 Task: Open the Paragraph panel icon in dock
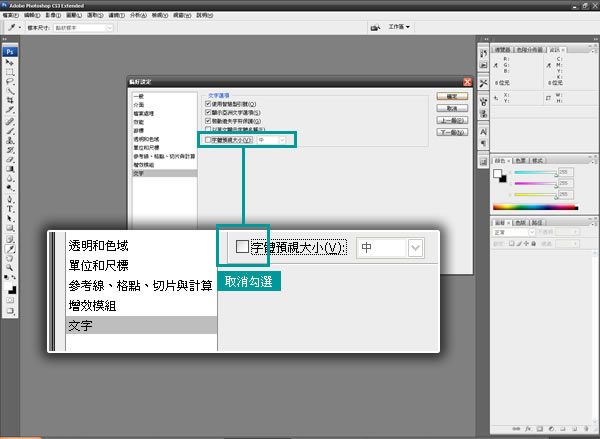tap(484, 143)
